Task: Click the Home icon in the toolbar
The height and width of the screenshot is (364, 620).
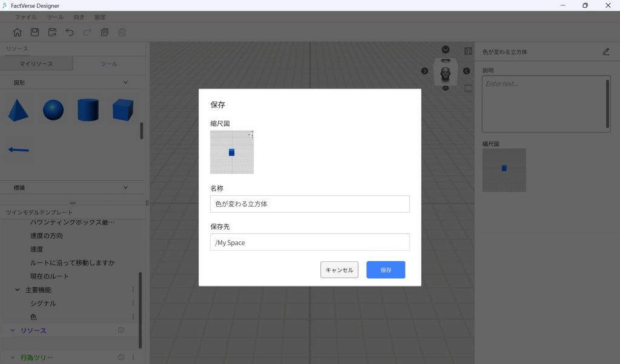Action: pos(18,32)
